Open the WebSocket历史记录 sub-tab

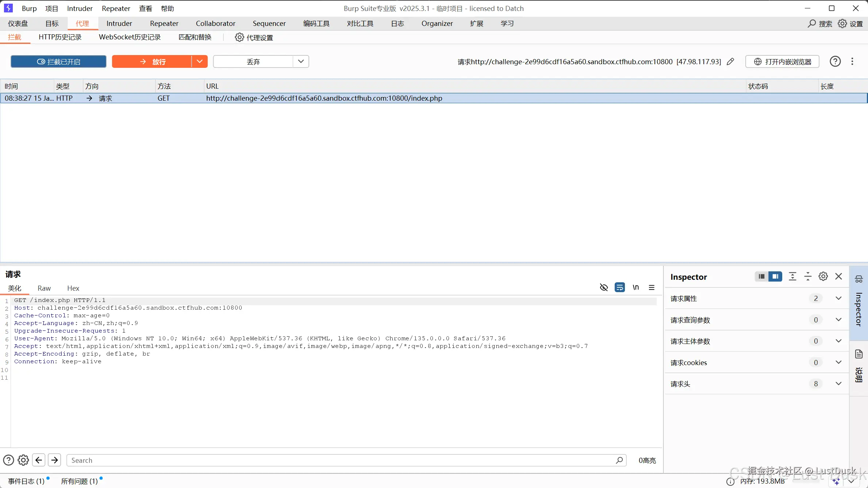pyautogui.click(x=130, y=37)
